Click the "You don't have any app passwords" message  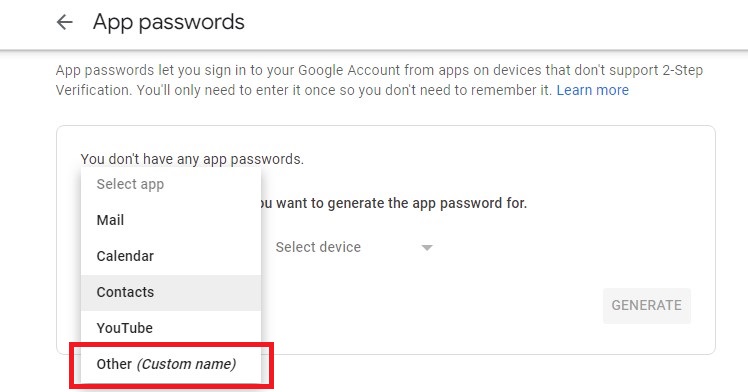[192, 159]
